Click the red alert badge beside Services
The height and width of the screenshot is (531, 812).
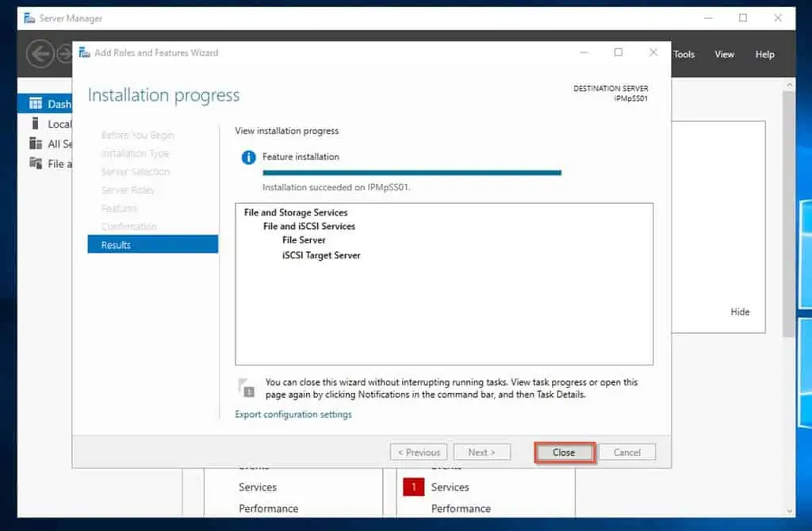414,487
